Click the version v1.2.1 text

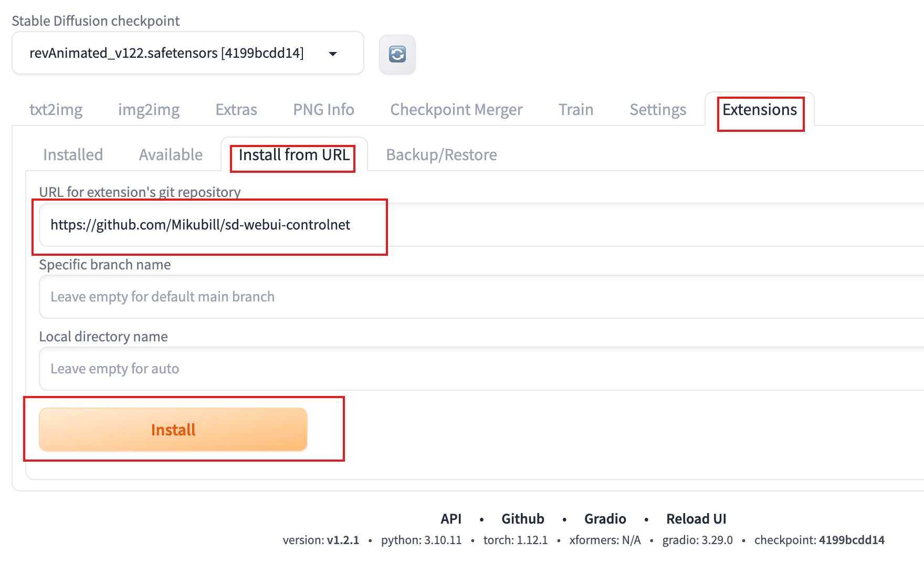tap(321, 540)
